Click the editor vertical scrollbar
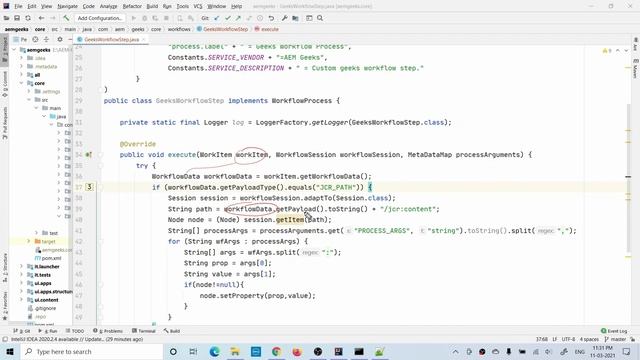Image resolution: width=640 pixels, height=360 pixels. click(629, 177)
